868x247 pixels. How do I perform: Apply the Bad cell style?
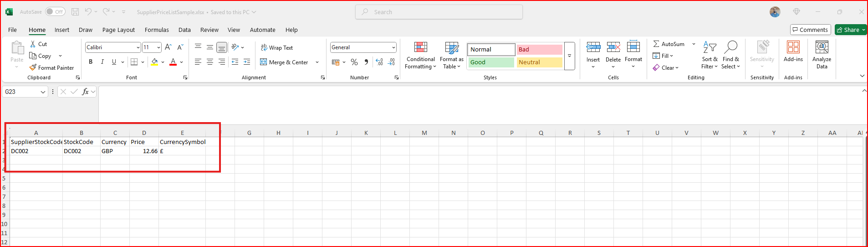540,49
